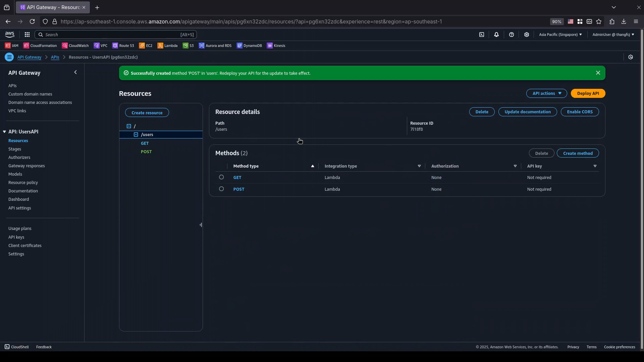Open the AdminUser account menu
Image resolution: width=644 pixels, height=362 pixels.
(613, 35)
